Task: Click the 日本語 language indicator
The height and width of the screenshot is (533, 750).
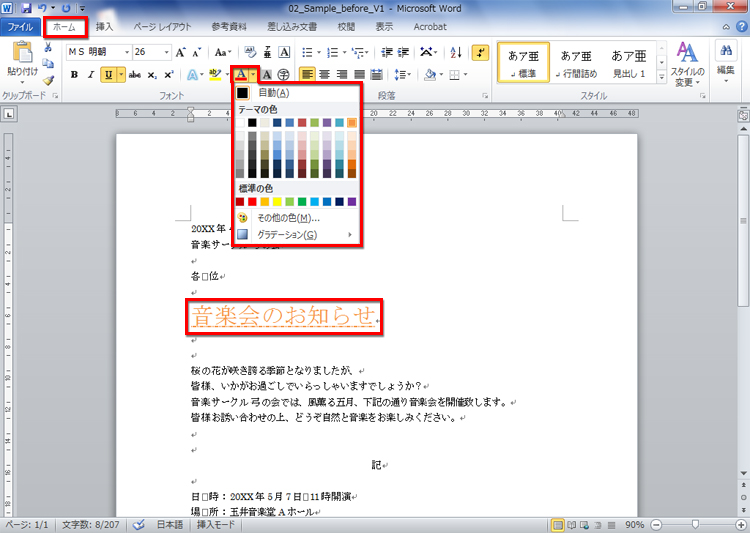Action: (x=170, y=525)
